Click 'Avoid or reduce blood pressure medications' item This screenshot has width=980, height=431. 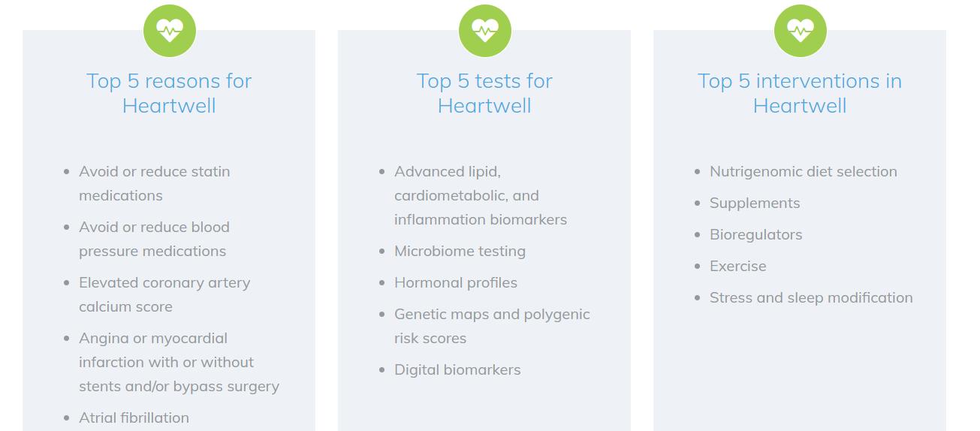coord(154,239)
